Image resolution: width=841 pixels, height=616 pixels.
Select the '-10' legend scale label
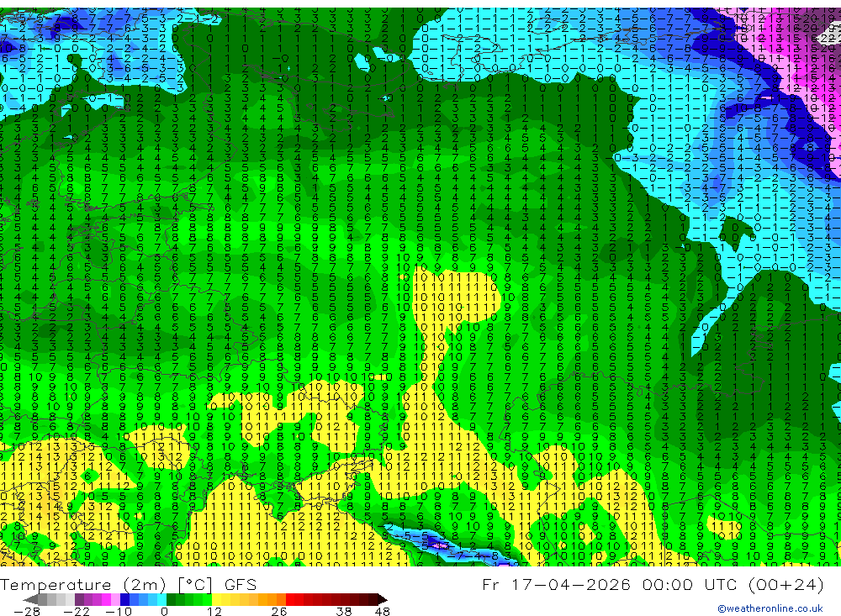(119, 611)
